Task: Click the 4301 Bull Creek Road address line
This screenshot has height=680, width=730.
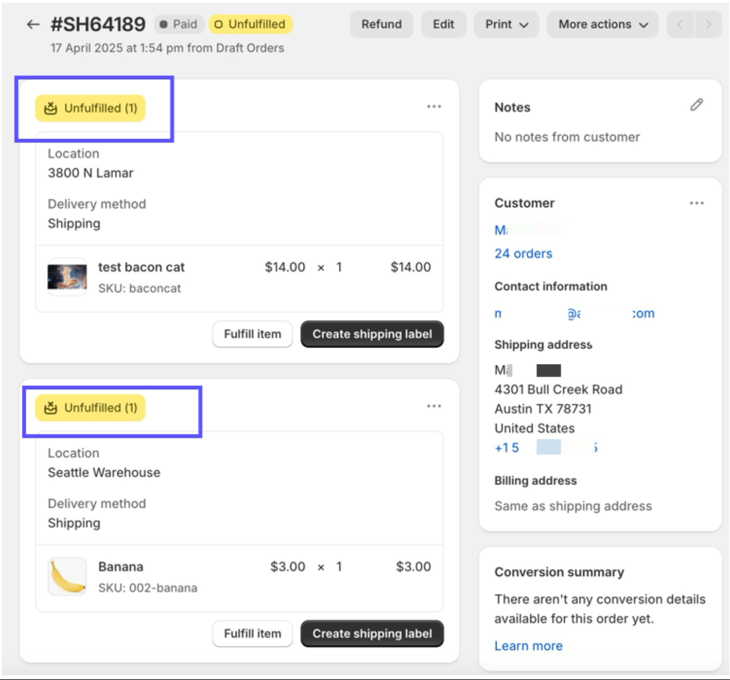Action: point(558,389)
